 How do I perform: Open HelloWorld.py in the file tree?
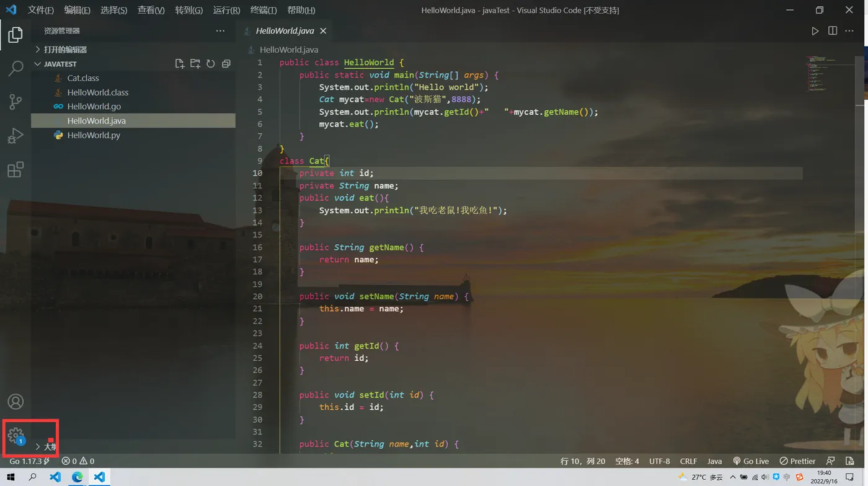(133, 135)
